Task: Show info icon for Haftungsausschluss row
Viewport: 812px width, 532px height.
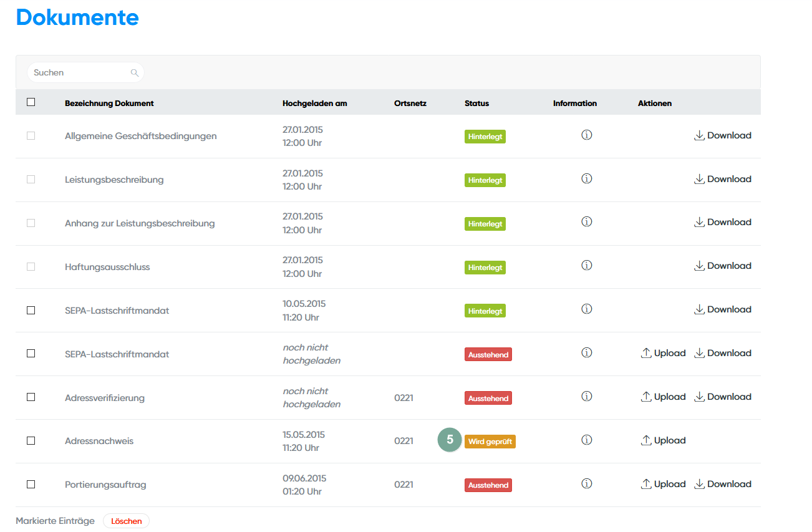Action: pyautogui.click(x=586, y=266)
